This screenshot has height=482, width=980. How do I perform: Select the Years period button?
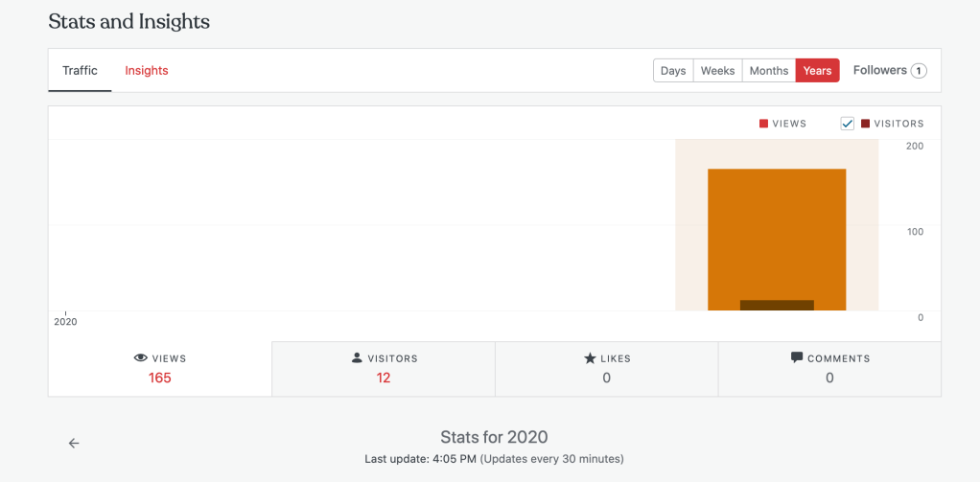click(817, 71)
